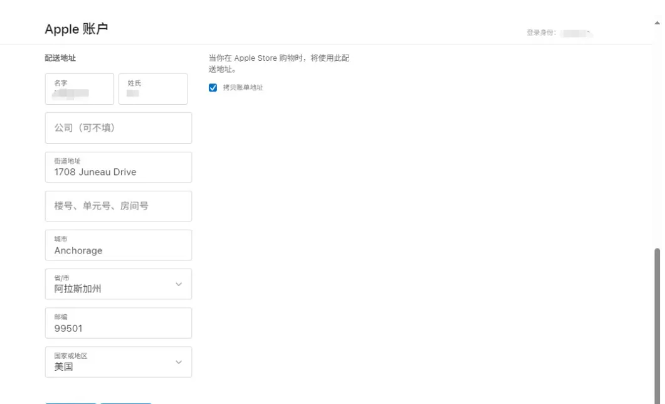The image size is (665, 404).
Task: Click the 街道地址 field with 1708 Juneau Drive
Action: [x=118, y=167]
